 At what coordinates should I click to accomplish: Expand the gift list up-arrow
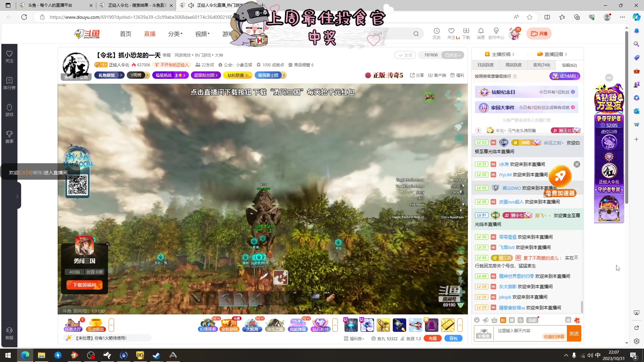(460, 325)
